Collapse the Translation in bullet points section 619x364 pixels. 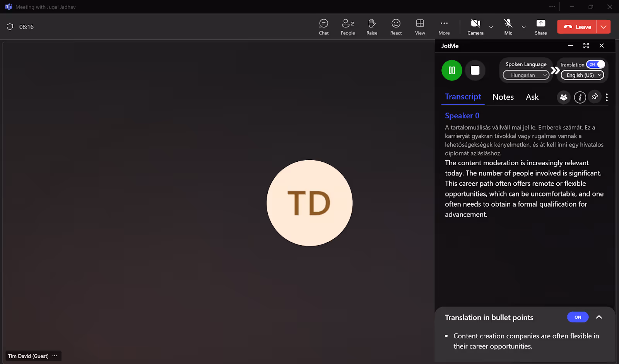599,317
